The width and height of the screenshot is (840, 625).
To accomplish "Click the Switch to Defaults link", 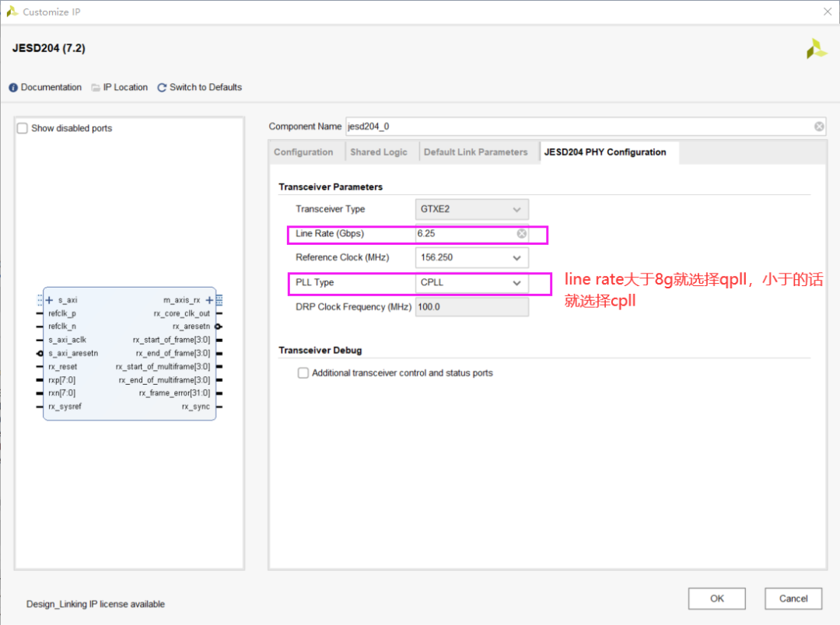I will 205,87.
